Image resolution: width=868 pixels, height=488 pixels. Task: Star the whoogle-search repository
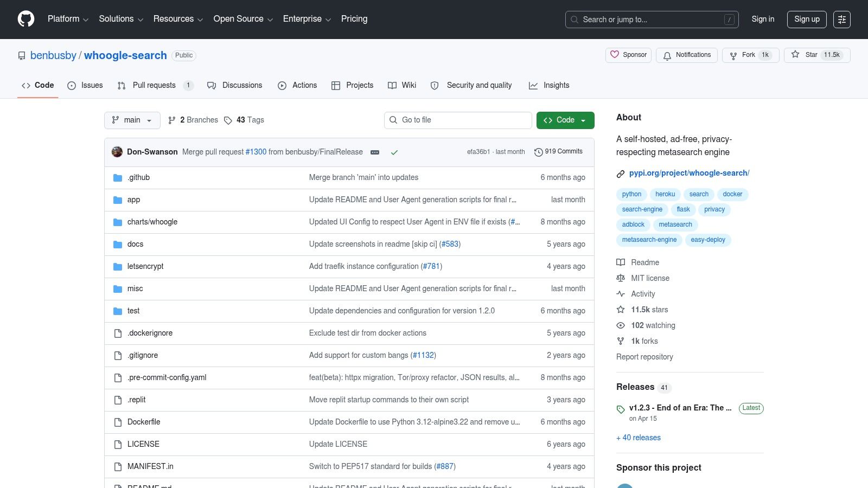tap(817, 55)
